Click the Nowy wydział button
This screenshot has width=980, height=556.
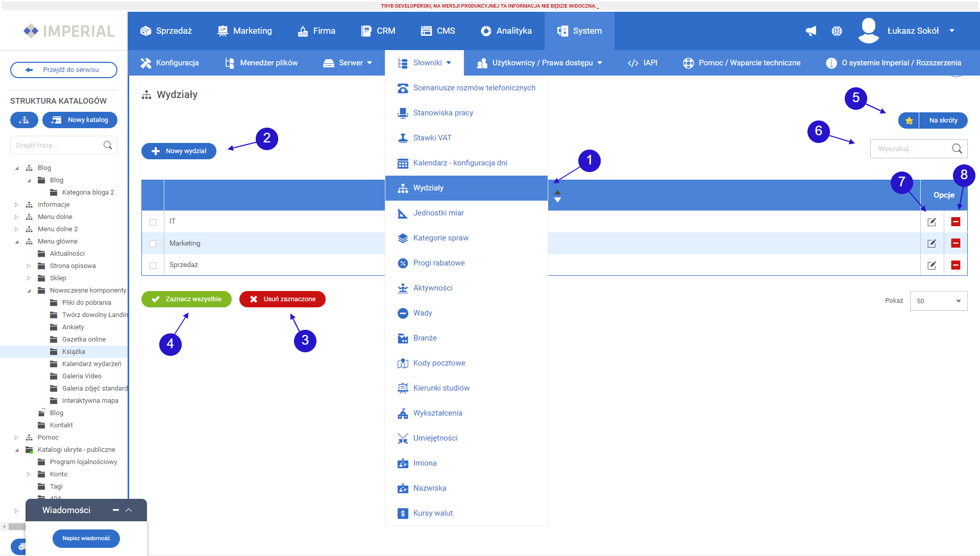coord(179,151)
